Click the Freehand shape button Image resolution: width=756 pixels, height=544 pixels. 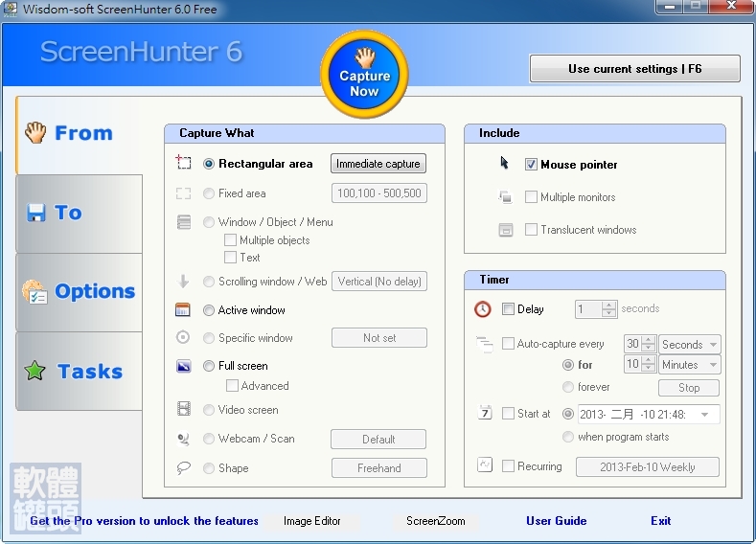(x=379, y=468)
